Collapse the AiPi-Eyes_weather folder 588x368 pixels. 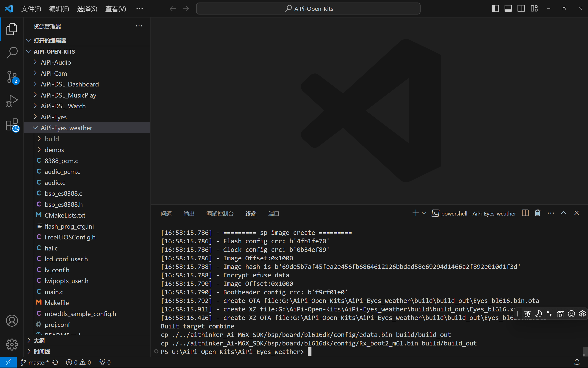(x=87, y=128)
